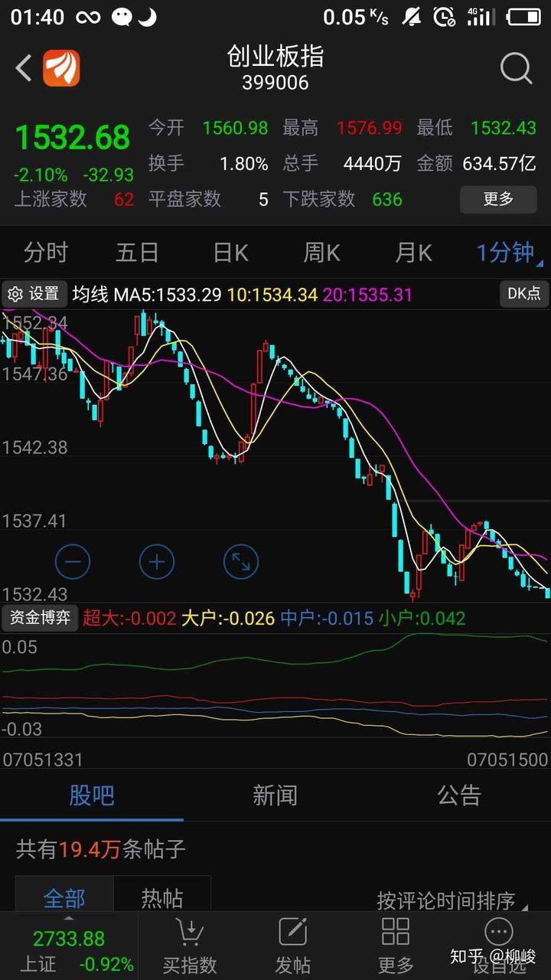Open the orange Eastmoney app logo
551x980 pixels.
click(x=61, y=68)
